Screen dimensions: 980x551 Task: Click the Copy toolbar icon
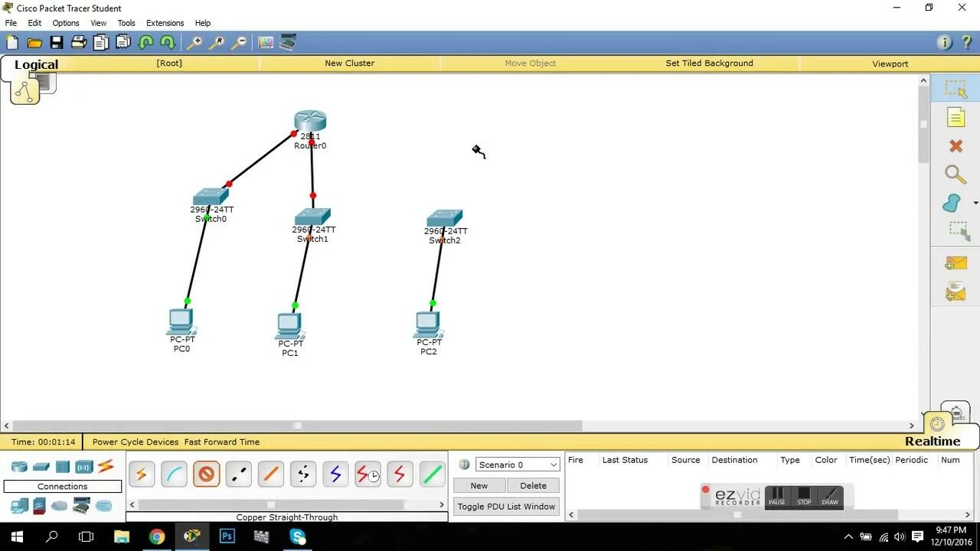point(101,43)
